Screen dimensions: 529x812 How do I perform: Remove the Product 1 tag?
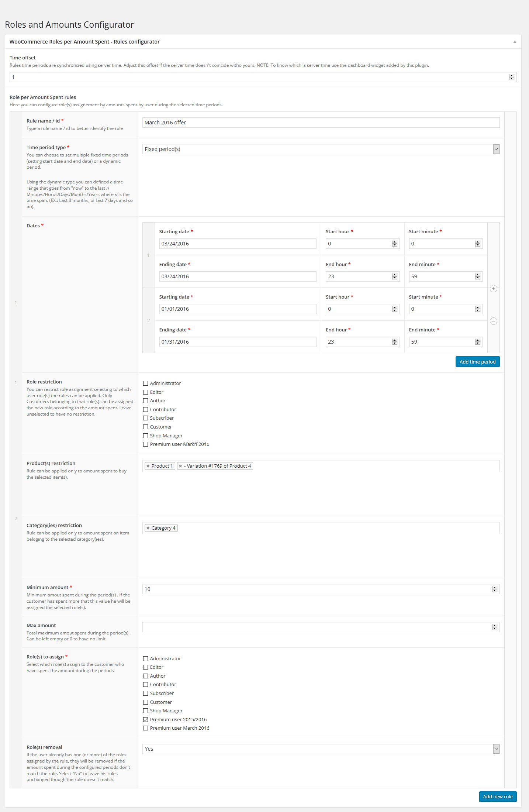[x=148, y=466]
